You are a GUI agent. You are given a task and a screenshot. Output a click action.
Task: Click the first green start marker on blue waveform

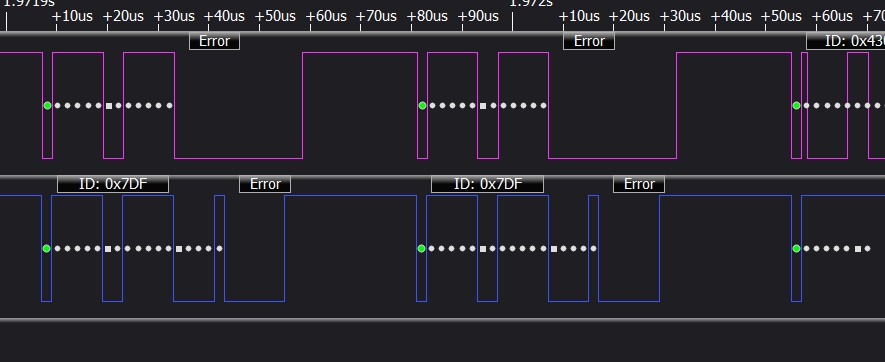(x=46, y=248)
